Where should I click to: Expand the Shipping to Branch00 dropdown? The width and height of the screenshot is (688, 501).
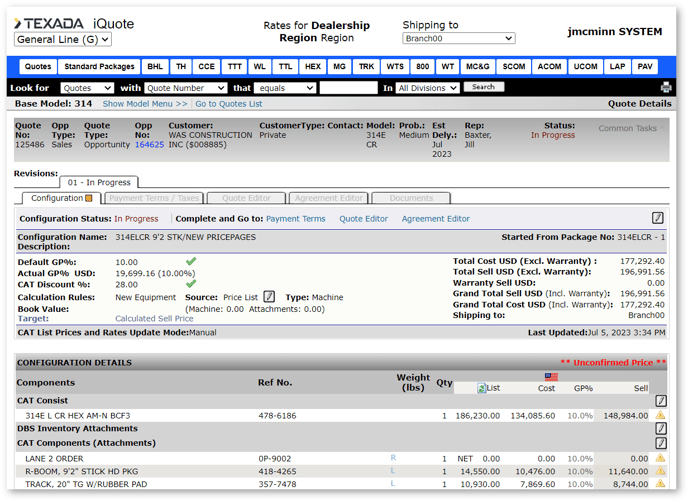tap(458, 39)
